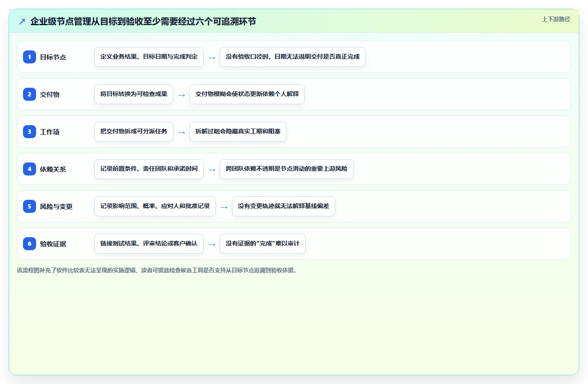Click the box 跨团队依赖不透明是节点滑动的重要上游风险
Image resolution: width=588 pixels, height=384 pixels.
pos(287,169)
